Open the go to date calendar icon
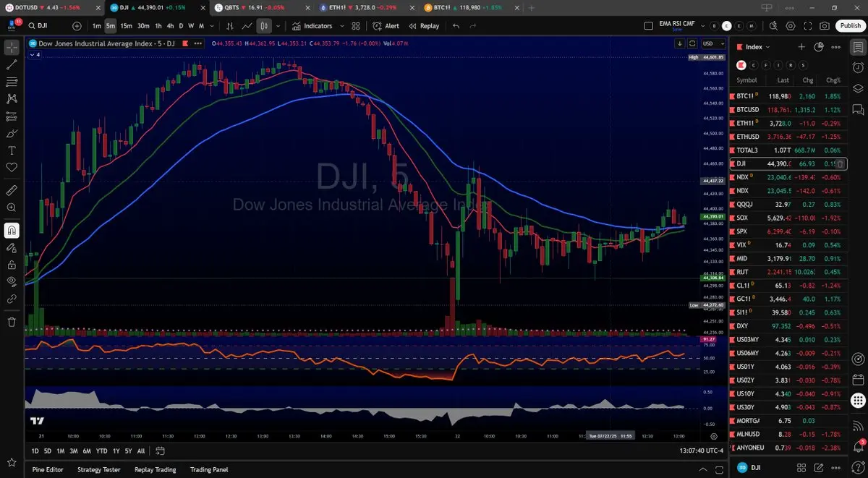The height and width of the screenshot is (478, 868). tap(160, 451)
